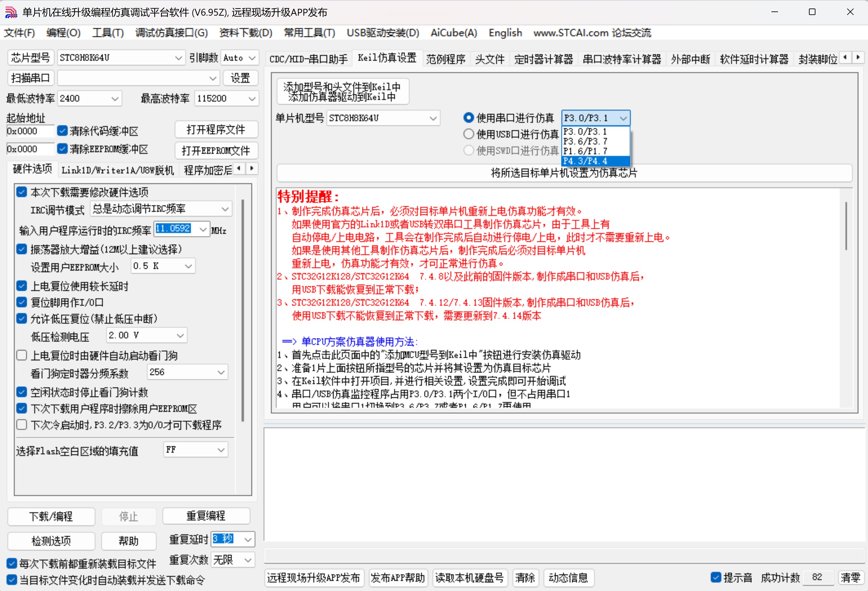Click 扫描串口 button
868x591 pixels.
point(31,78)
